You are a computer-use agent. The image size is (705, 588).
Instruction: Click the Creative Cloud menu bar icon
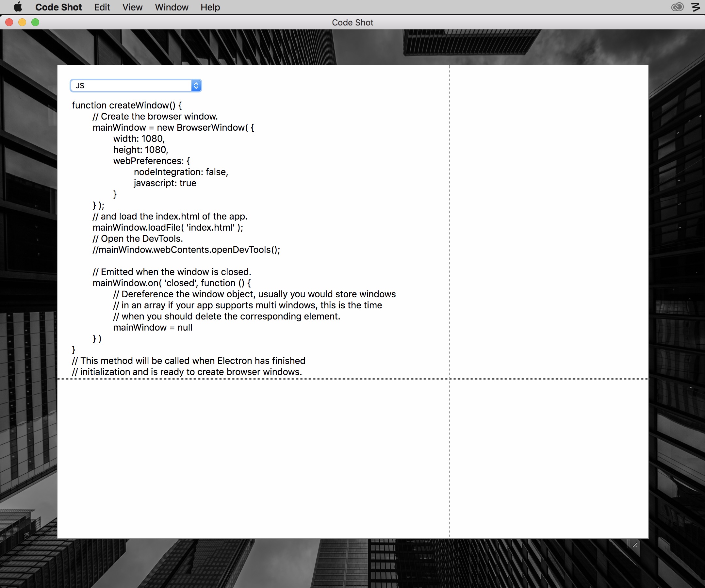click(677, 7)
